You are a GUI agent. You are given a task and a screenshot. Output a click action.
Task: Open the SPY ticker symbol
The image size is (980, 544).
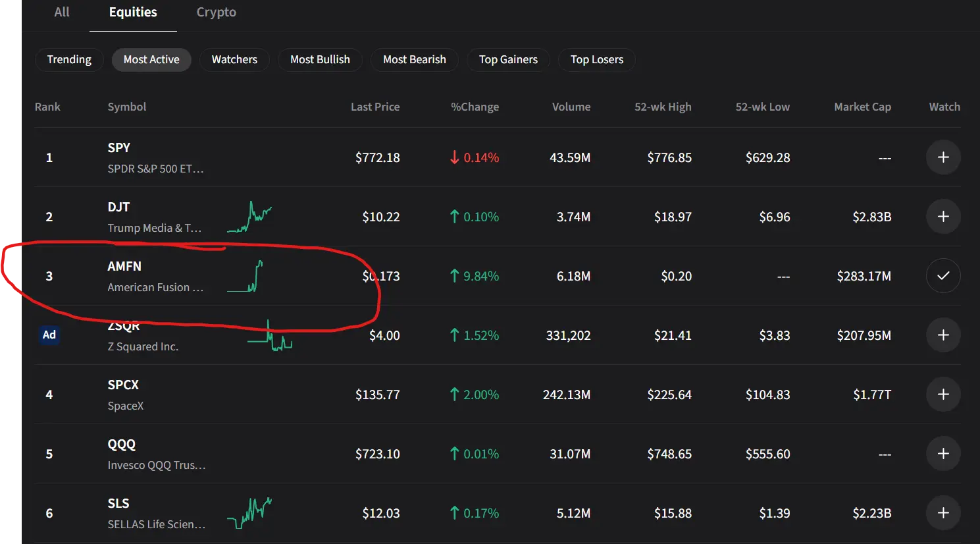pyautogui.click(x=119, y=148)
